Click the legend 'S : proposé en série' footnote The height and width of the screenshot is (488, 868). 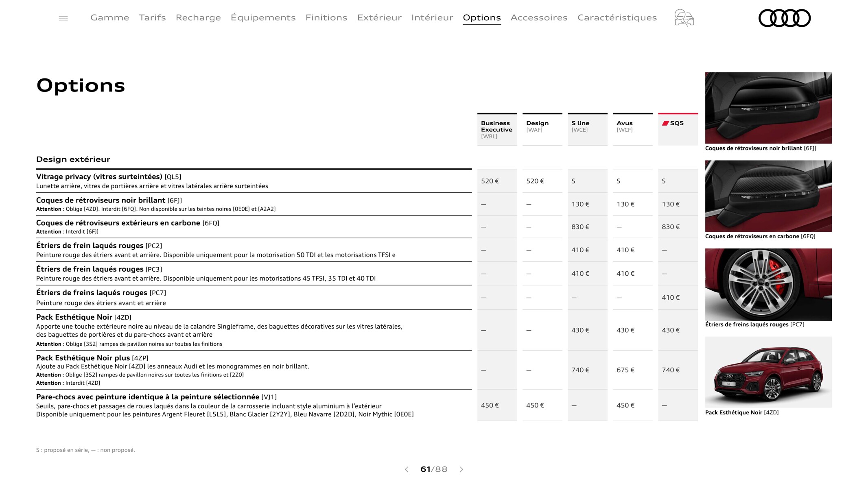[85, 450]
